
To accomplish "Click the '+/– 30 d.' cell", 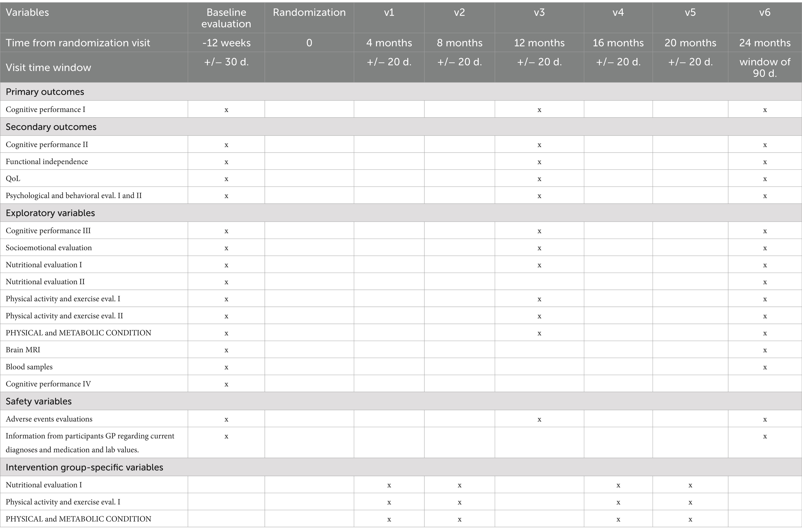I will point(226,67).
